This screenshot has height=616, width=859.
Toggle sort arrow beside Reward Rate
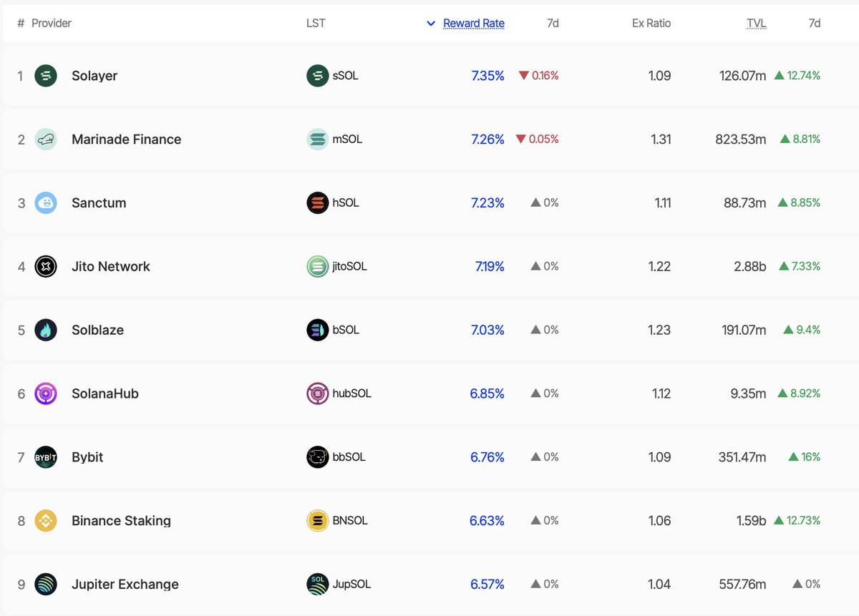pos(431,24)
